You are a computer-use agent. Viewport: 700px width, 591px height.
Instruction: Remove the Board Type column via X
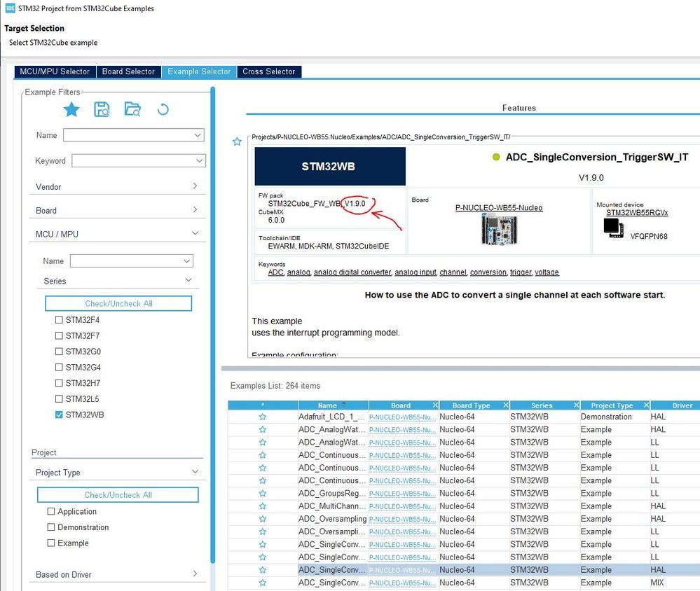[x=506, y=405]
